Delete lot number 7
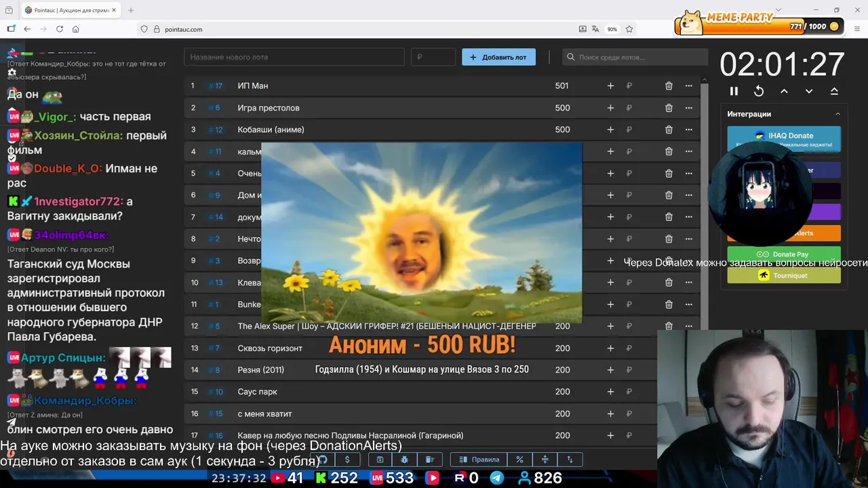868x488 pixels. pos(669,217)
